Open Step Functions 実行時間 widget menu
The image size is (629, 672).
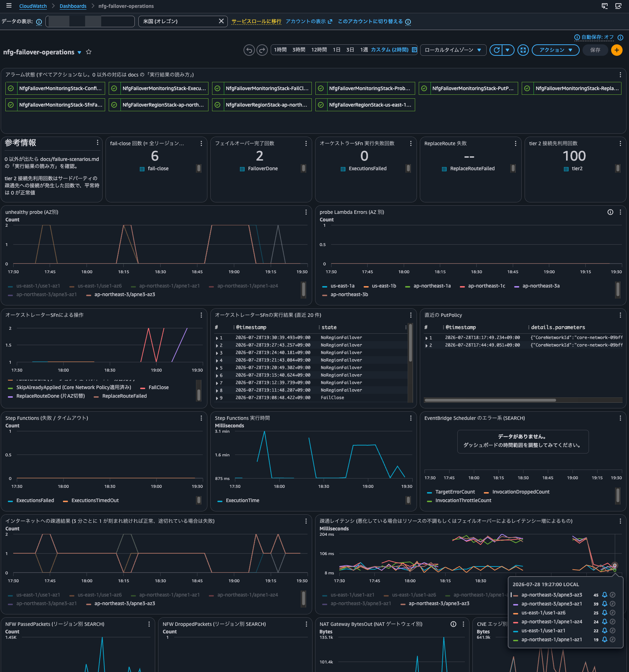(411, 418)
